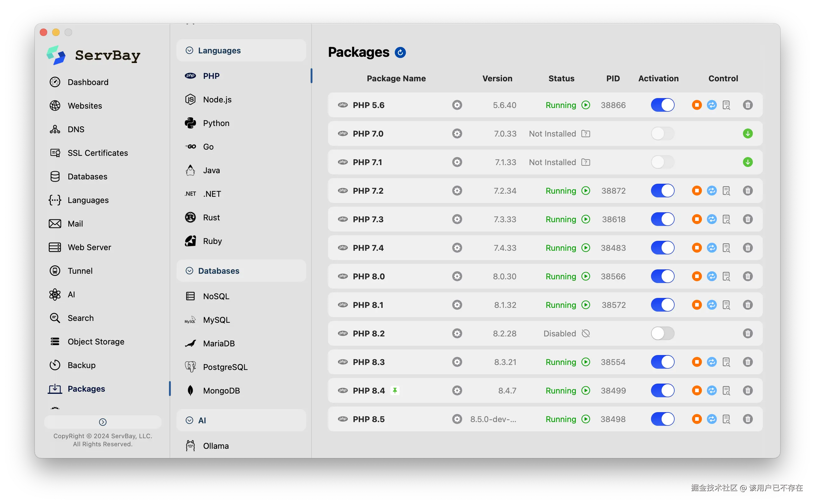Disable the PHP 7.4 activation toggle

pyautogui.click(x=662, y=248)
